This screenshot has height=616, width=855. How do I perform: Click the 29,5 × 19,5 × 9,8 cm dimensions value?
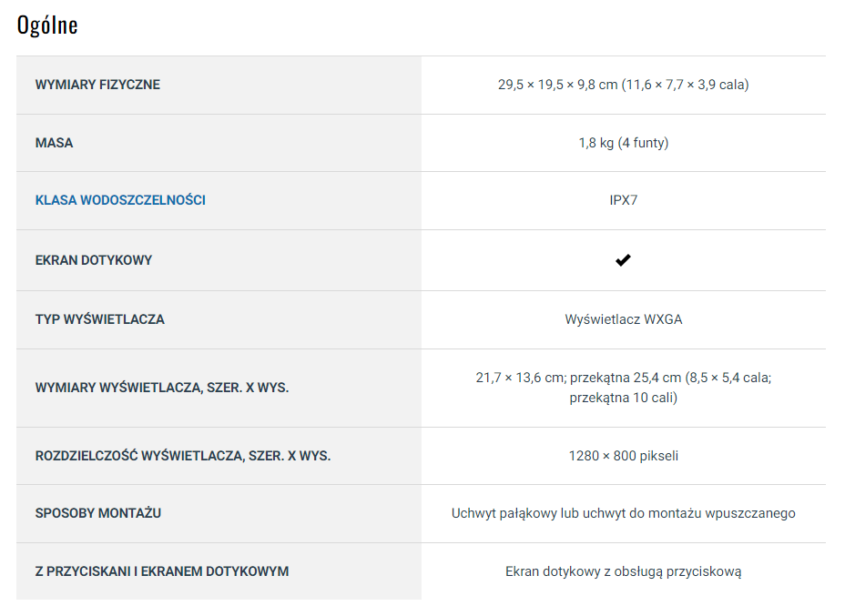tap(623, 85)
